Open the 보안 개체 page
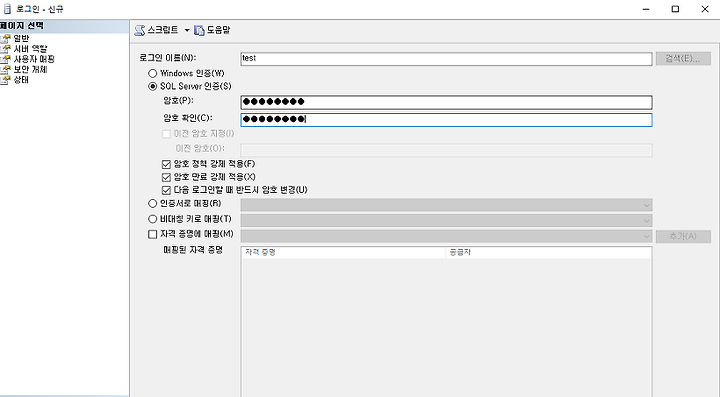This screenshot has width=720, height=397. point(30,69)
